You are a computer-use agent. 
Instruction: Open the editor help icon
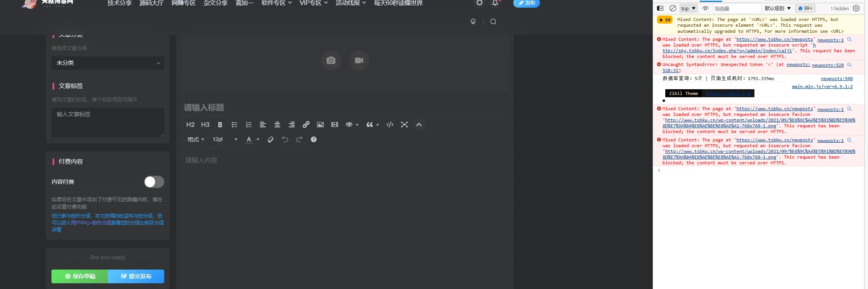[x=314, y=140]
